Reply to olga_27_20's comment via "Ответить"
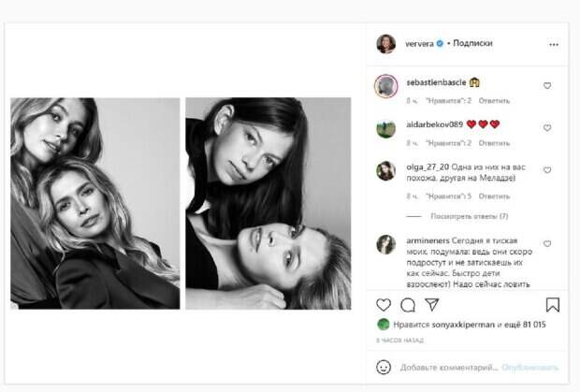The height and width of the screenshot is (392, 580). click(x=494, y=196)
